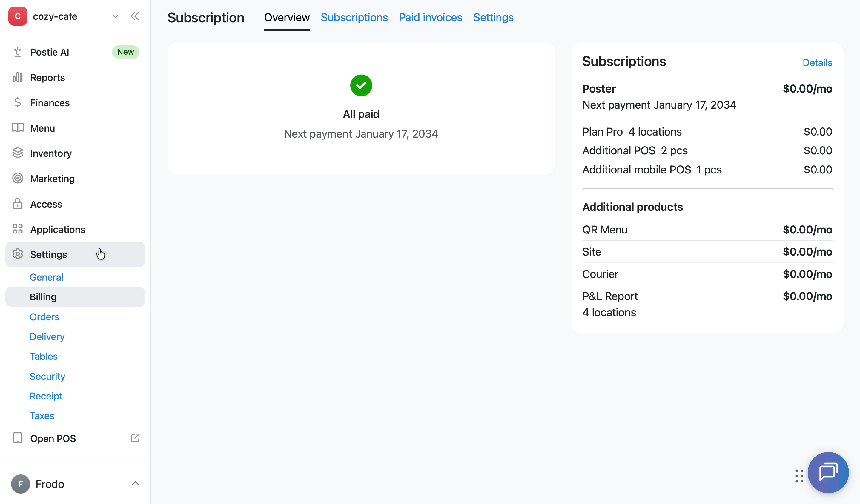The image size is (860, 504).
Task: Click the Site additional product row
Action: [x=707, y=252]
